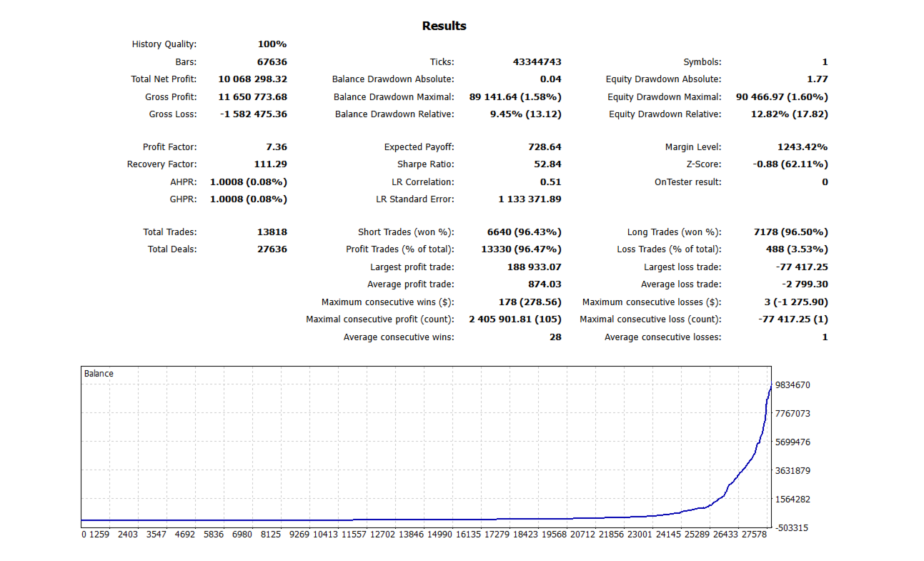The width and height of the screenshot is (924, 561).
Task: Select LR Correlation value 0.51
Action: [551, 182]
